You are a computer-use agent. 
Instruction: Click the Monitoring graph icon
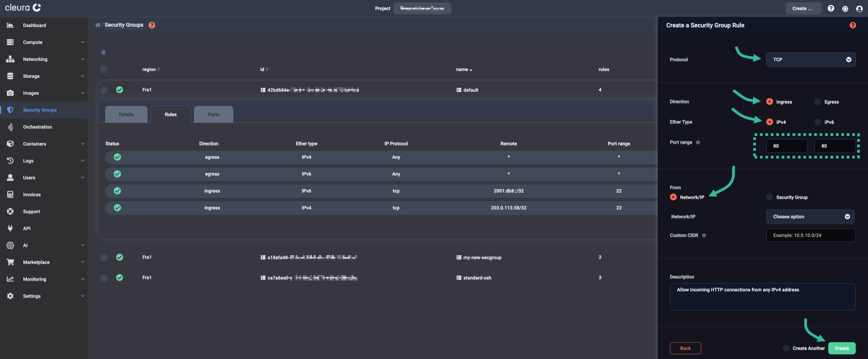[10, 279]
